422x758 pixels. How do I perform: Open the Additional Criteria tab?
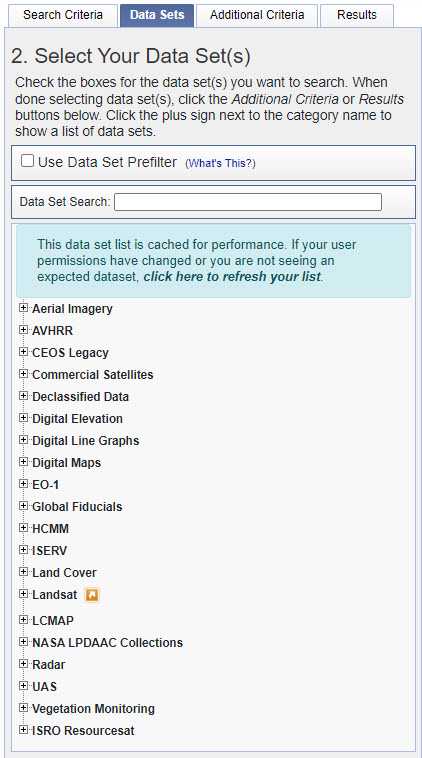[257, 15]
